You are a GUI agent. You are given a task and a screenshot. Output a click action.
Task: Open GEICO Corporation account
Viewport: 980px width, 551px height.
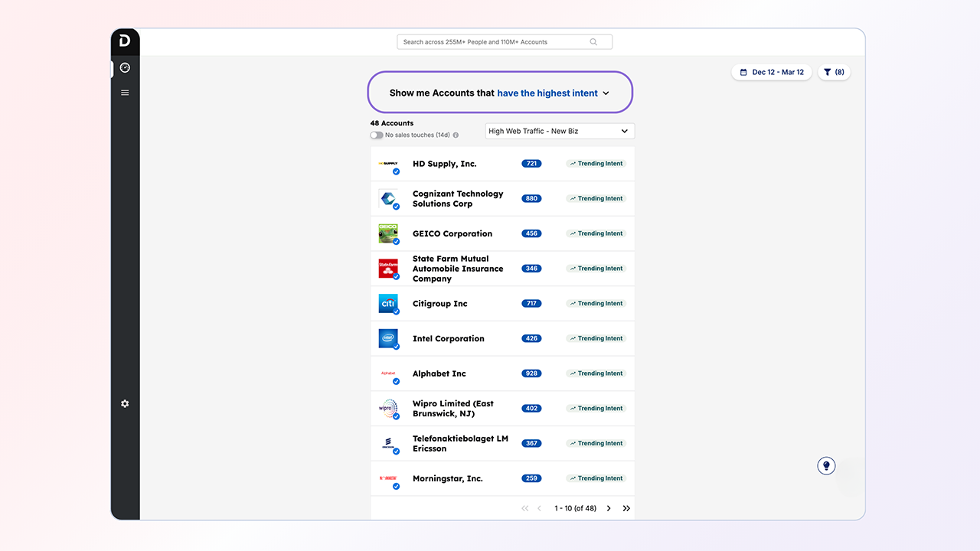[452, 233]
